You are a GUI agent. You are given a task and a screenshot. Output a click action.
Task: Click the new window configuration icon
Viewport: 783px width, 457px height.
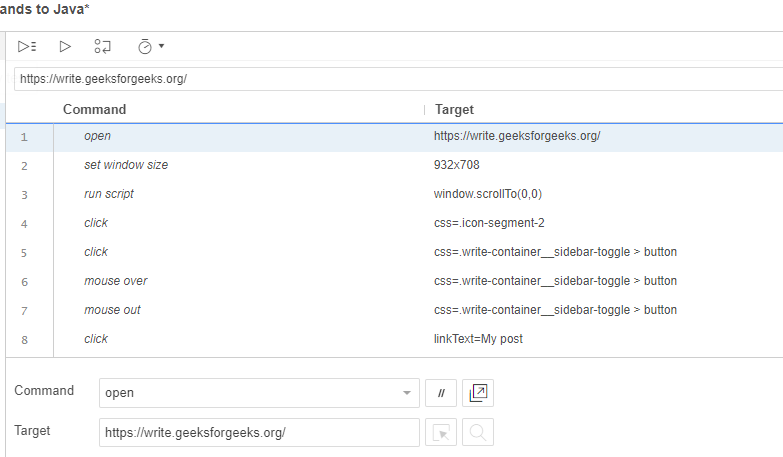pos(478,393)
